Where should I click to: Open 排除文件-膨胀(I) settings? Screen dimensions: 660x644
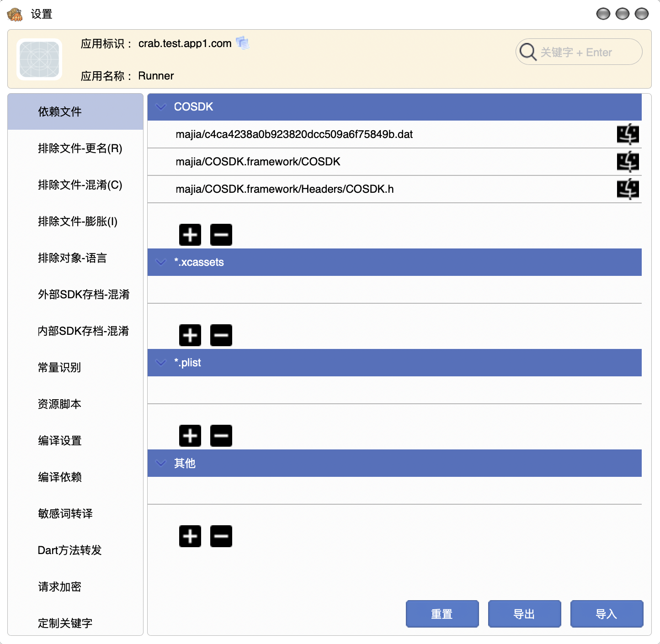coord(75,221)
